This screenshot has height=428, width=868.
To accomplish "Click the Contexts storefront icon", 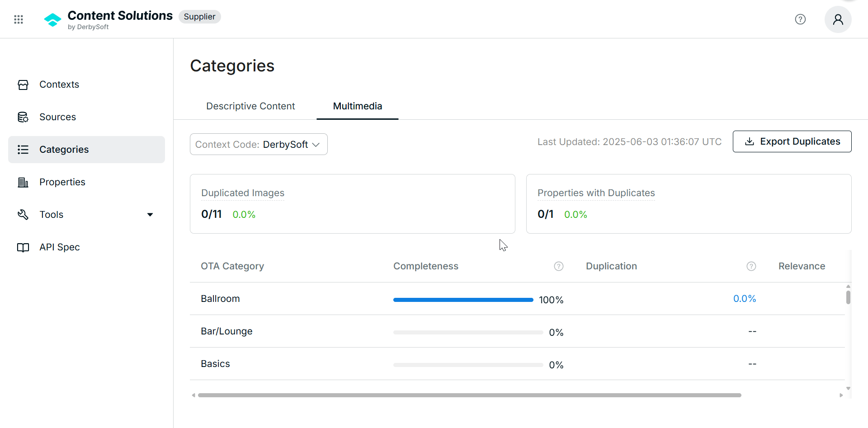I will pos(23,85).
